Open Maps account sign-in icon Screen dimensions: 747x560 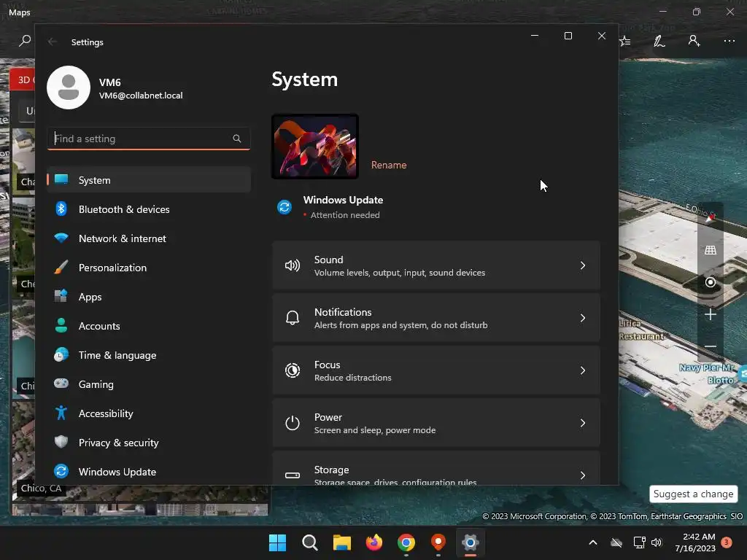click(694, 41)
